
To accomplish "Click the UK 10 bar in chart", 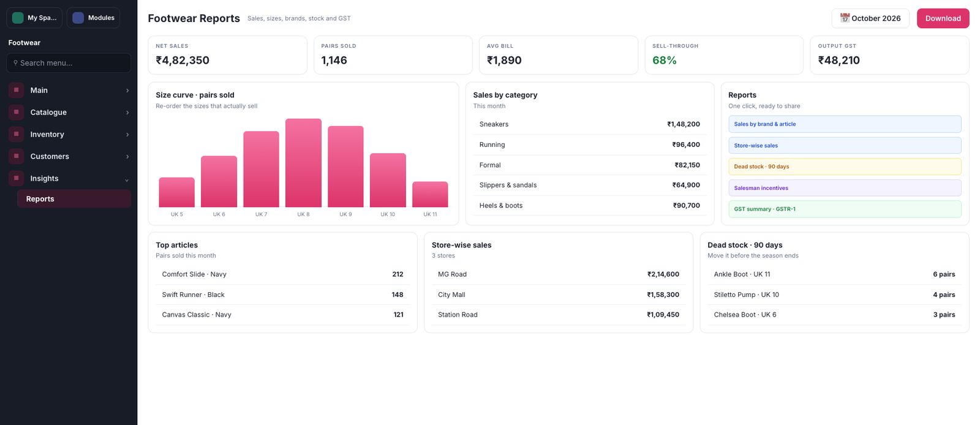I will [388, 180].
